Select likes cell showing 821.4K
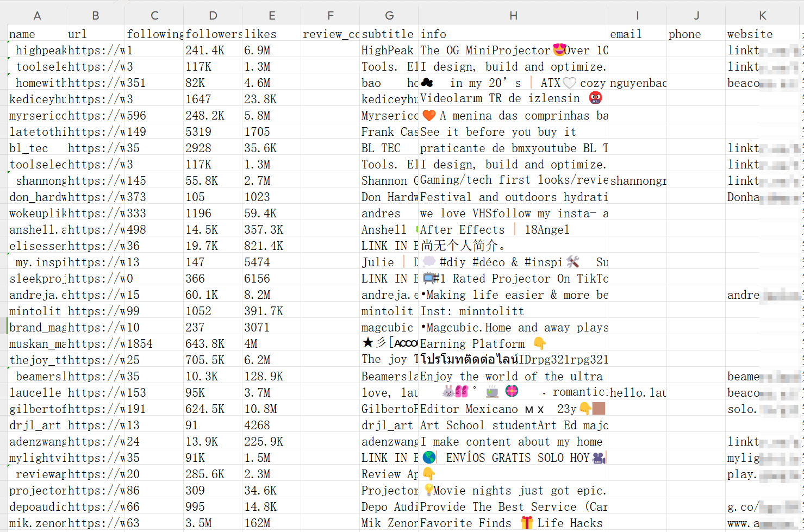The image size is (804, 532). [272, 246]
